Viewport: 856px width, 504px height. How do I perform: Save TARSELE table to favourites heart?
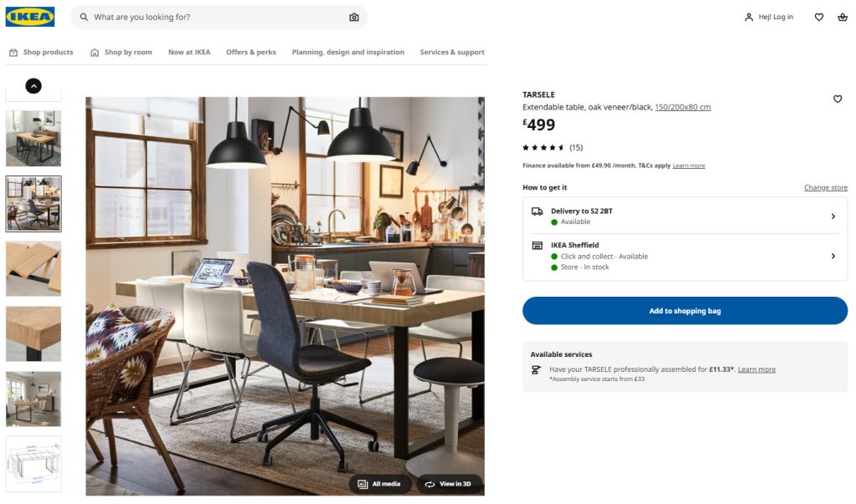coord(838,99)
